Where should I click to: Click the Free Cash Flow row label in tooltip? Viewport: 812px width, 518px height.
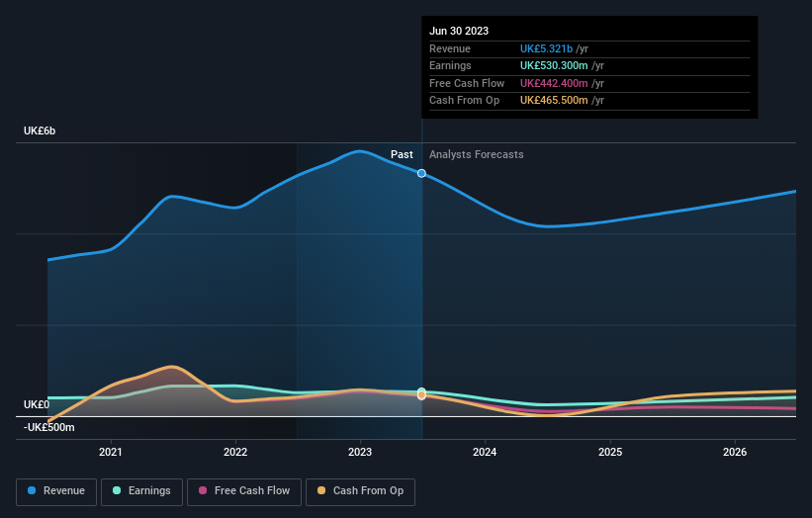coord(467,83)
